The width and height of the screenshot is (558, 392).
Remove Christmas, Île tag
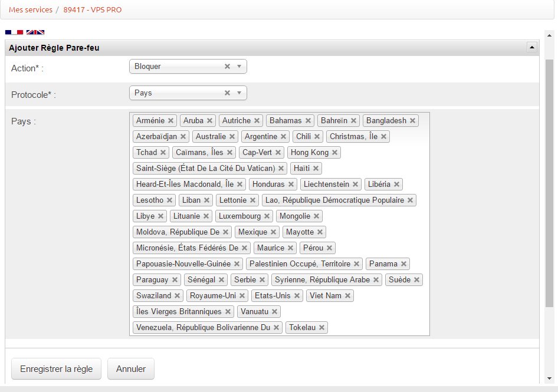[x=383, y=137]
